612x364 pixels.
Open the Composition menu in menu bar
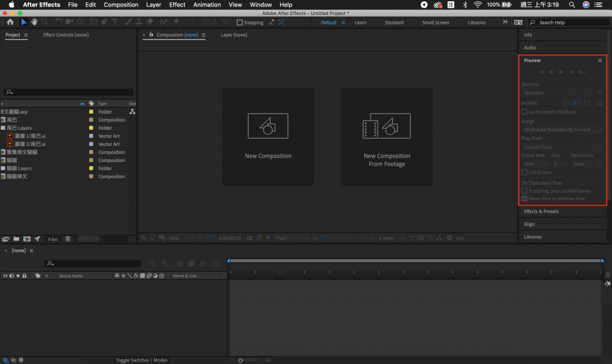121,5
